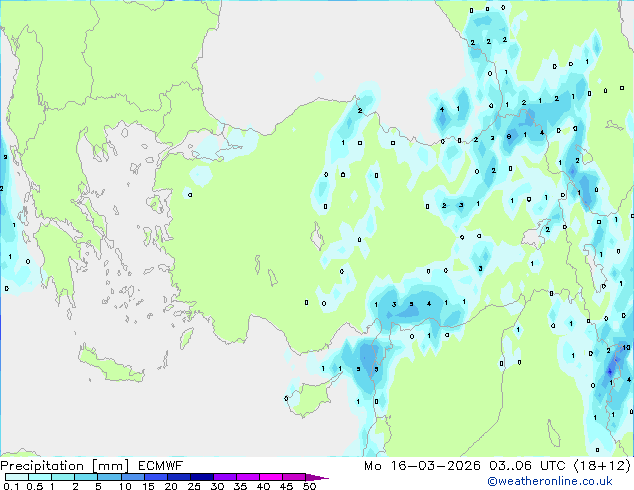Click the legend tick label 25
The image size is (634, 490).
click(x=193, y=486)
